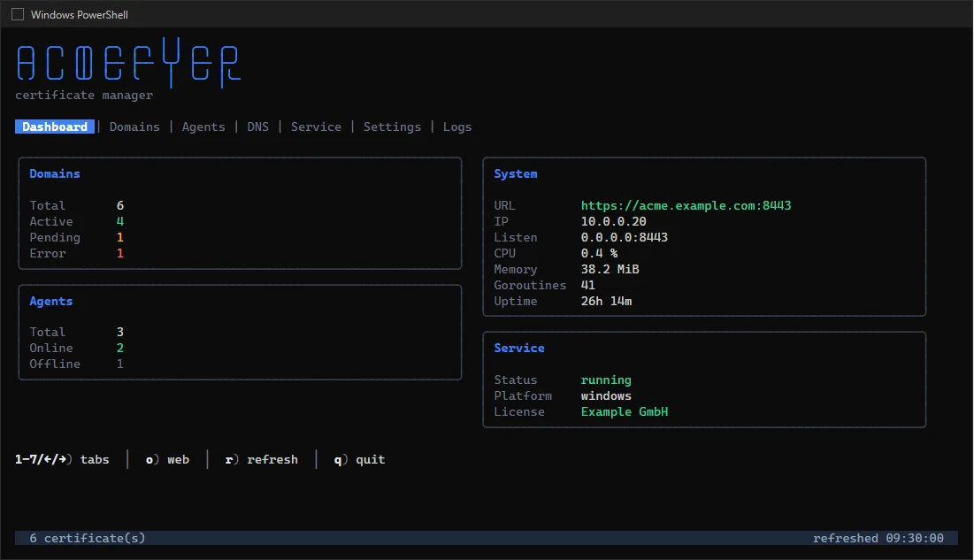Click the Error domains value 1
Viewport: 974px width, 560px height.
(x=120, y=254)
